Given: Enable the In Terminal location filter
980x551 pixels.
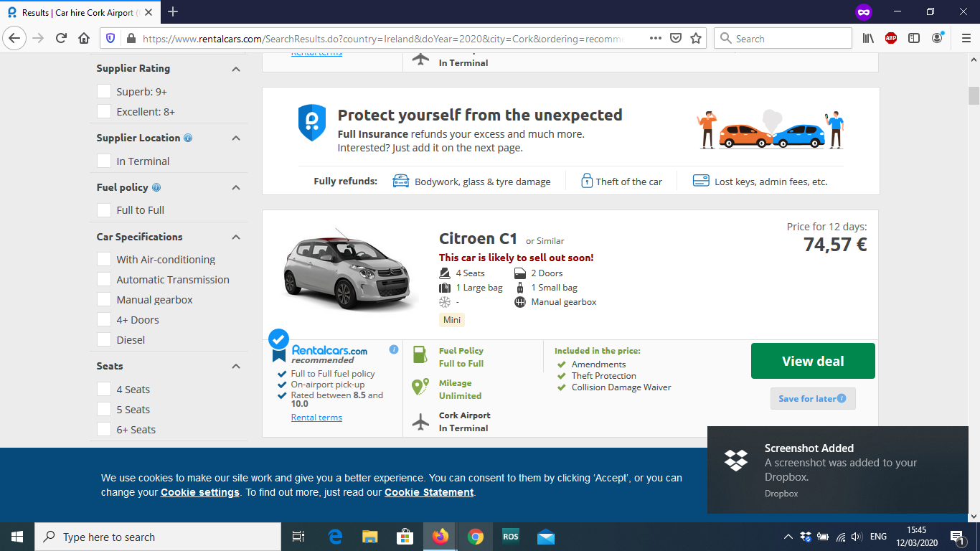Looking at the screenshot, I should pos(104,161).
